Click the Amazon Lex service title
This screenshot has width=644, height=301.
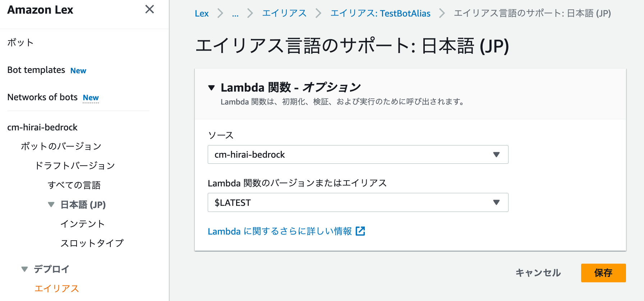click(40, 10)
